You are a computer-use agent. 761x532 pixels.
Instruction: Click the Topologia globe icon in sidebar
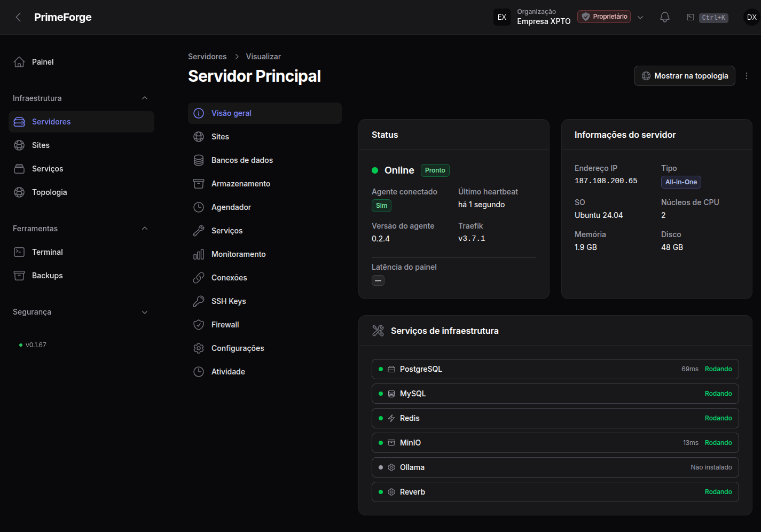(19, 192)
